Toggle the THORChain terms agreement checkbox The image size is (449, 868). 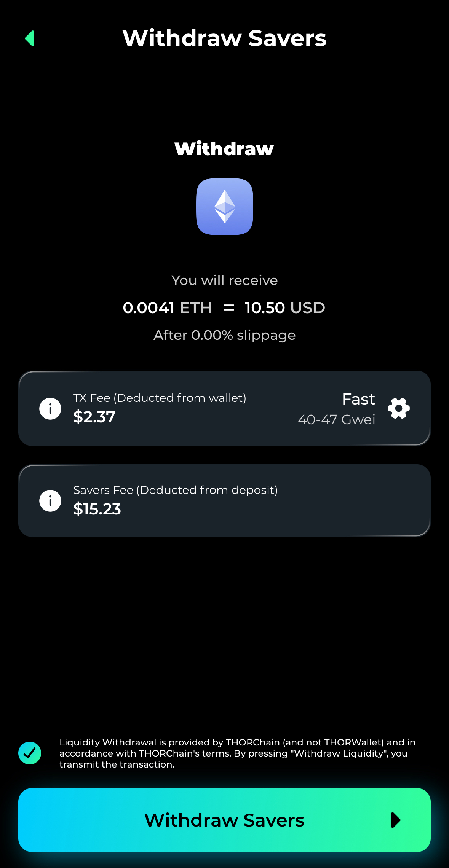click(x=30, y=753)
